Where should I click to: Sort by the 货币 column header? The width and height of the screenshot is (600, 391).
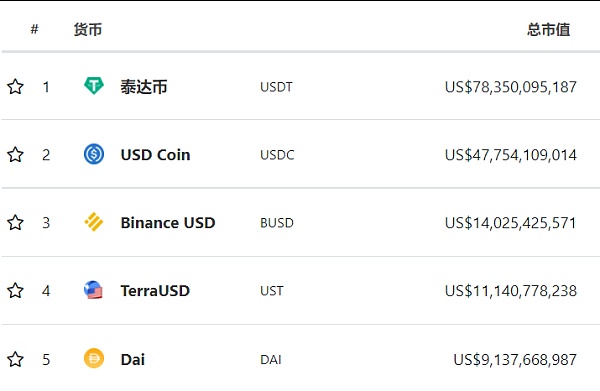(x=88, y=29)
